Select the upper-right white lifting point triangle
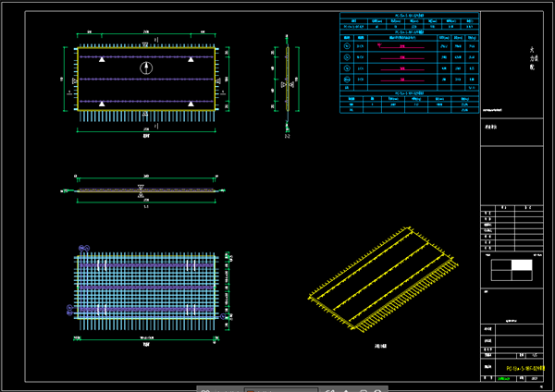 click(x=191, y=59)
